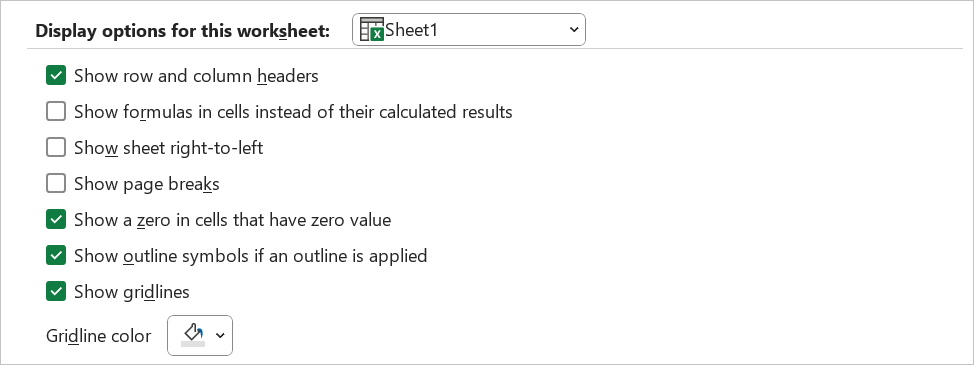The height and width of the screenshot is (366, 975).
Task: Click the "Show page breaks" label text
Action: click(147, 184)
